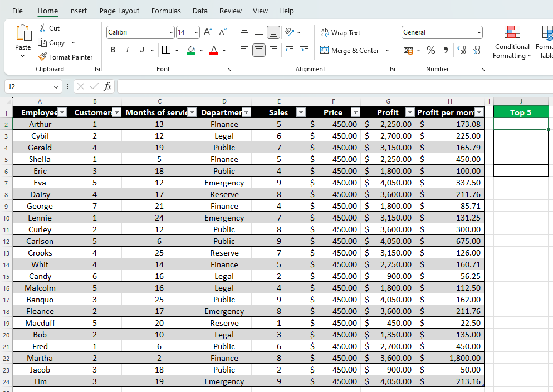Screen dimensions: 553x392
Task: Click the Increase Font Size icon
Action: [x=207, y=32]
